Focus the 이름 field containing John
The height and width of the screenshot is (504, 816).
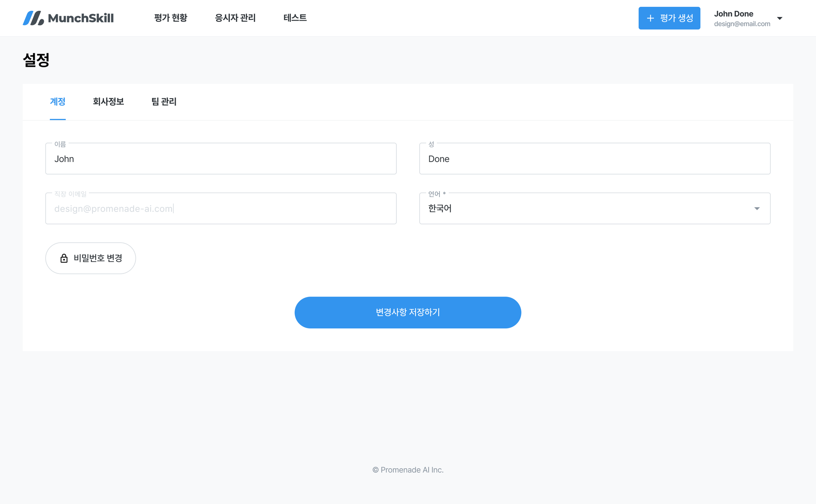221,159
